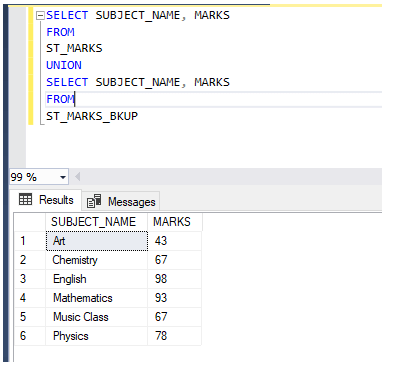Collapse the SELECT query code block
The image size is (394, 366).
pyautogui.click(x=40, y=16)
